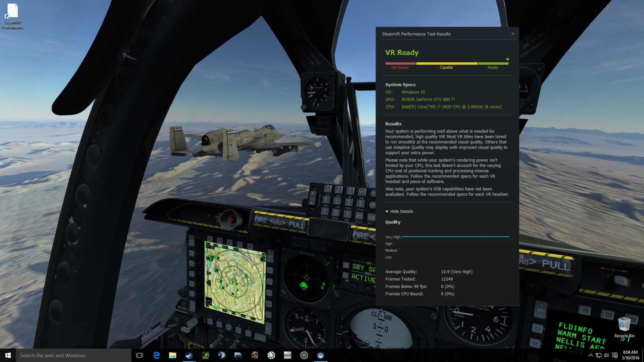Show hidden system tray icons
Image resolution: width=644 pixels, height=362 pixels.
click(591, 355)
